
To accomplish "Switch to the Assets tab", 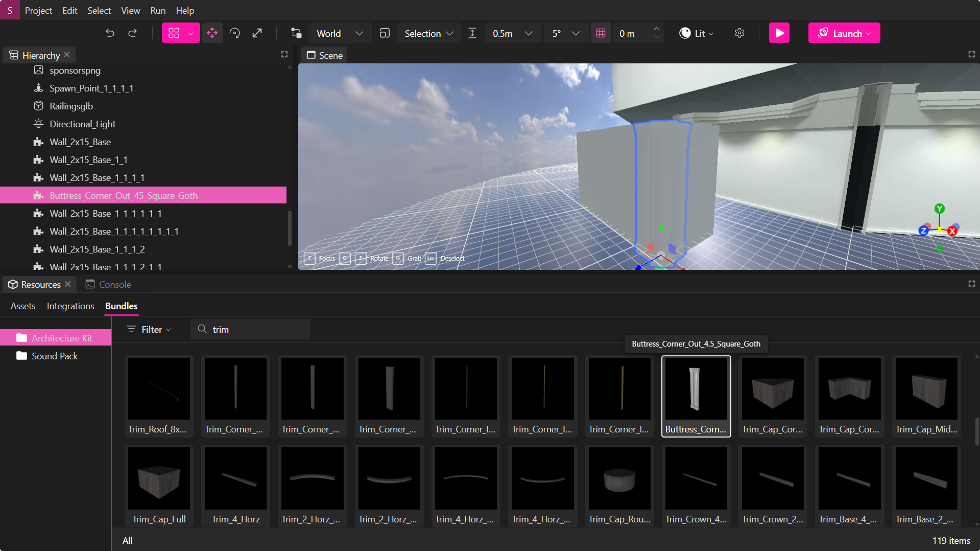I will [23, 306].
